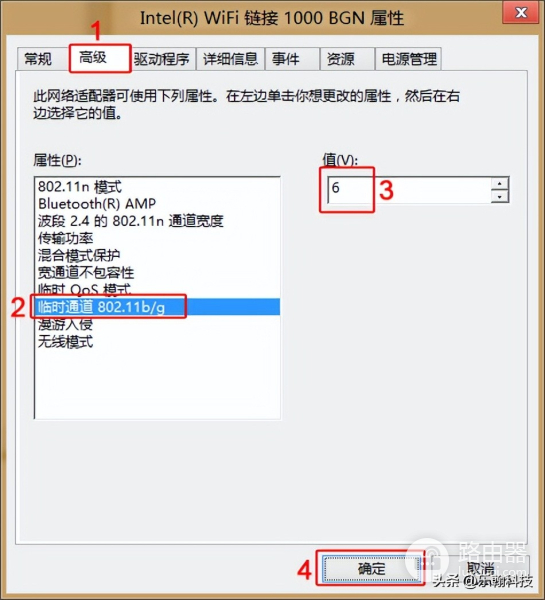545x600 pixels.
Task: Click the value field showing 6
Action: tap(409, 189)
